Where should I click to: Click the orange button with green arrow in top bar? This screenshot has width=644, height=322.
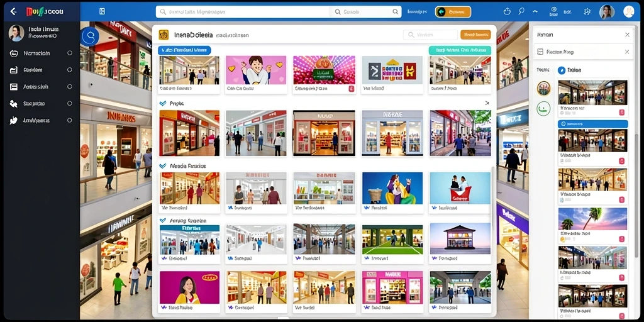pyautogui.click(x=453, y=12)
